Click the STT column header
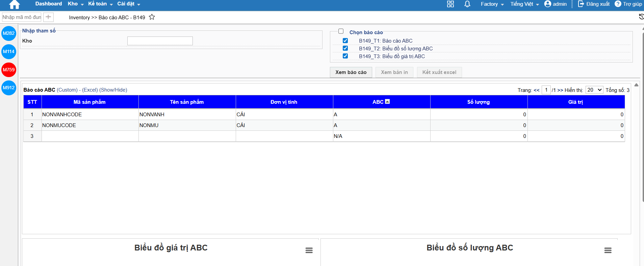This screenshot has width=644, height=266. pyautogui.click(x=32, y=102)
